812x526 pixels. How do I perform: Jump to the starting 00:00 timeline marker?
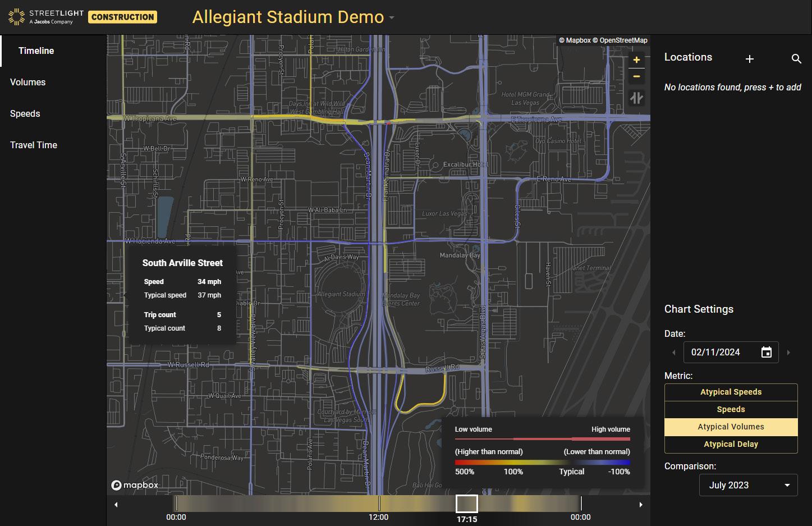[176, 504]
